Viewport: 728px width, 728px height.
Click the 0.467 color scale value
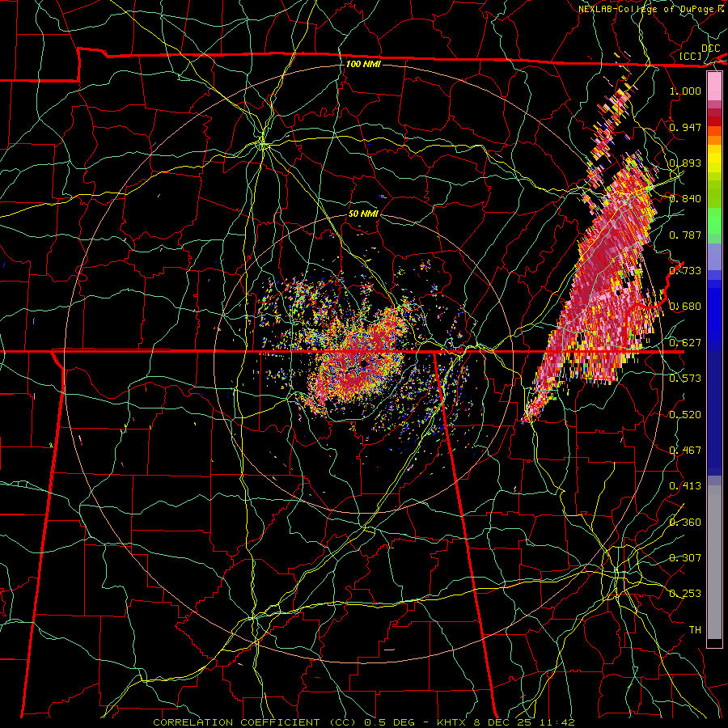click(x=685, y=451)
